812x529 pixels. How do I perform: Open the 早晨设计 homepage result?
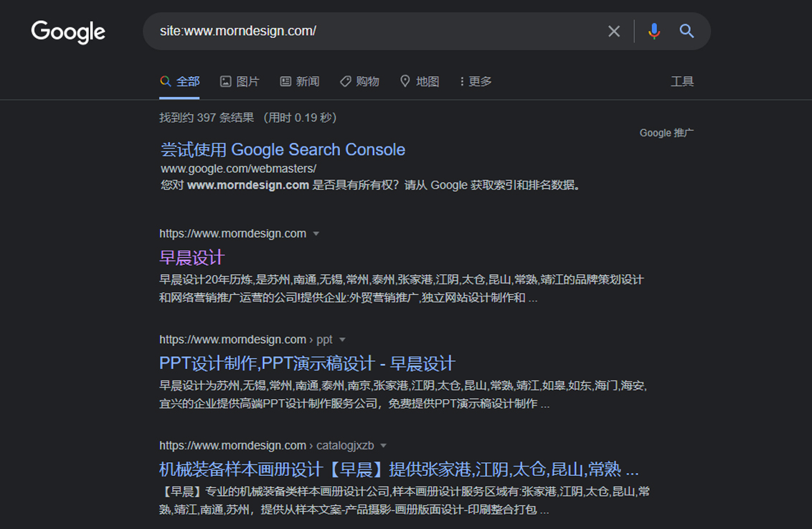click(192, 257)
